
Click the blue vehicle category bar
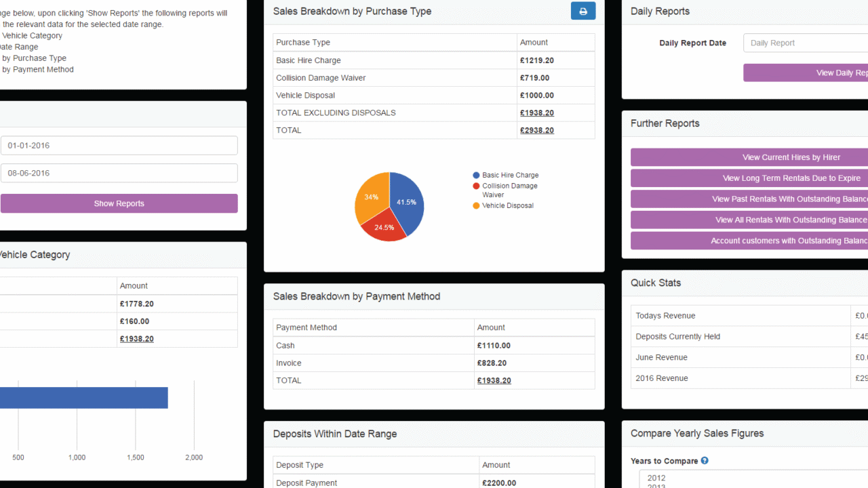pos(81,398)
